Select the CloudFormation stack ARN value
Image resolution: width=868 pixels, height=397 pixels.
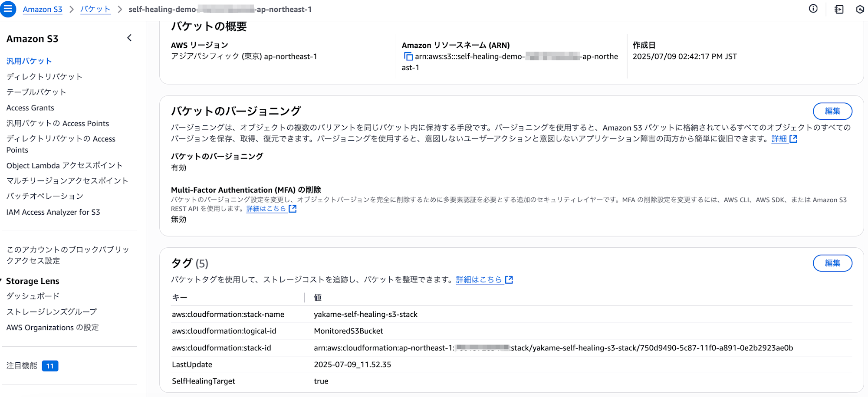pyautogui.click(x=553, y=348)
